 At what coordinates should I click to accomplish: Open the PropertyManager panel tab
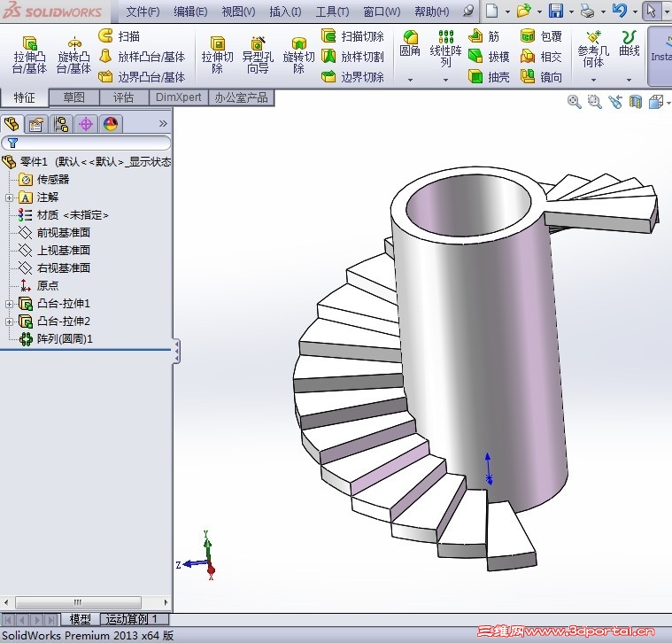click(x=36, y=124)
